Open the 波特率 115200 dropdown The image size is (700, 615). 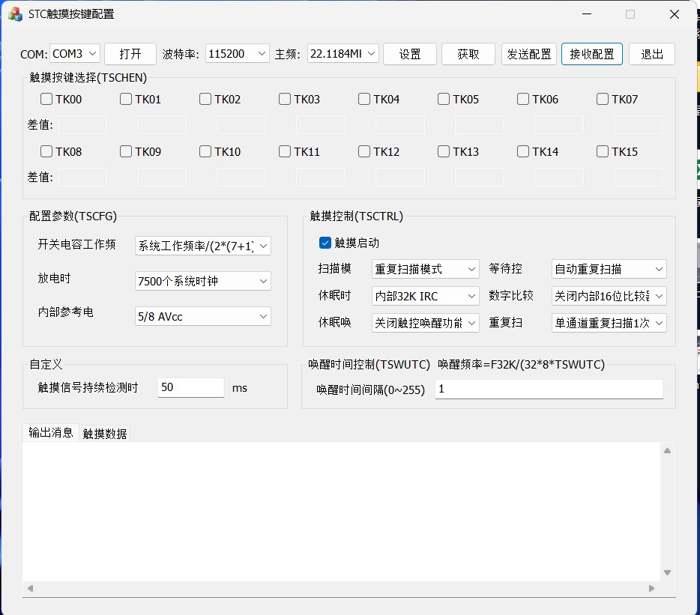(237, 54)
